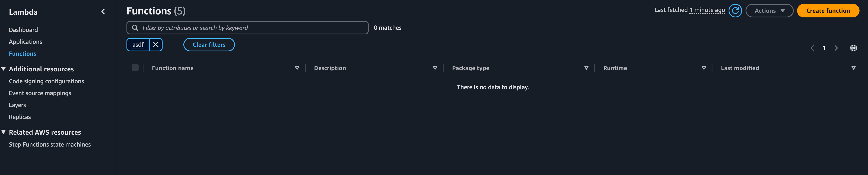Sort by Runtime column arrow

point(704,68)
